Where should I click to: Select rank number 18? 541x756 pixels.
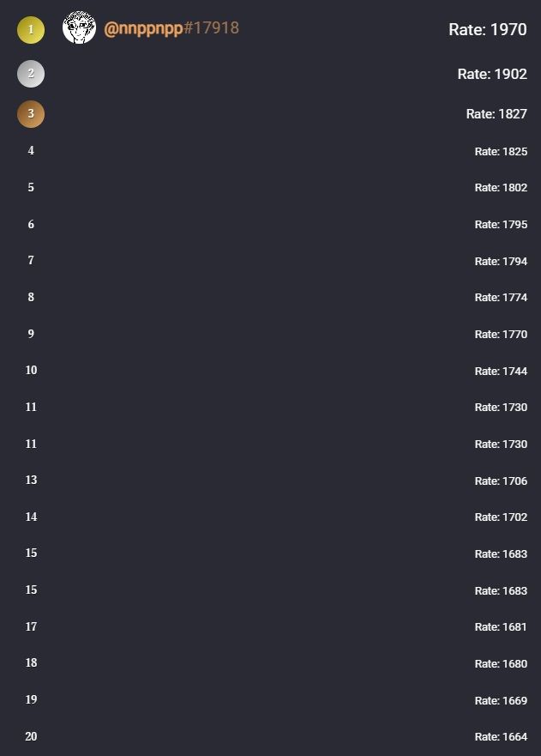coord(31,663)
